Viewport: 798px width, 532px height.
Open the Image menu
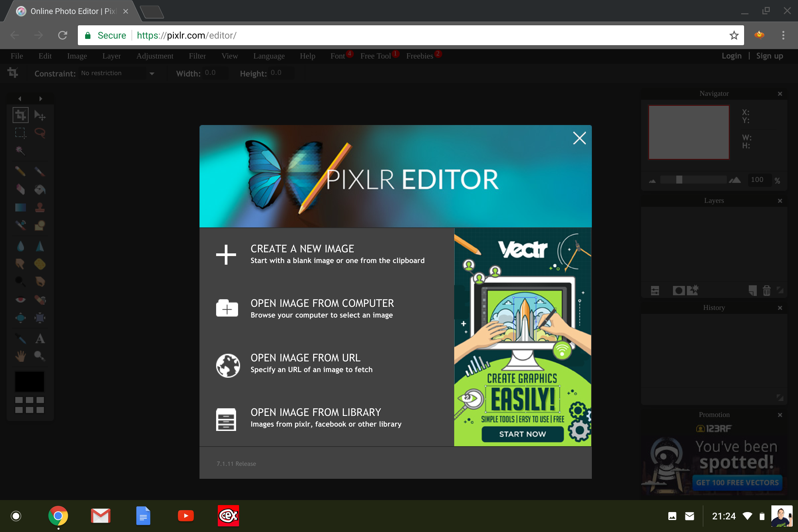click(77, 56)
